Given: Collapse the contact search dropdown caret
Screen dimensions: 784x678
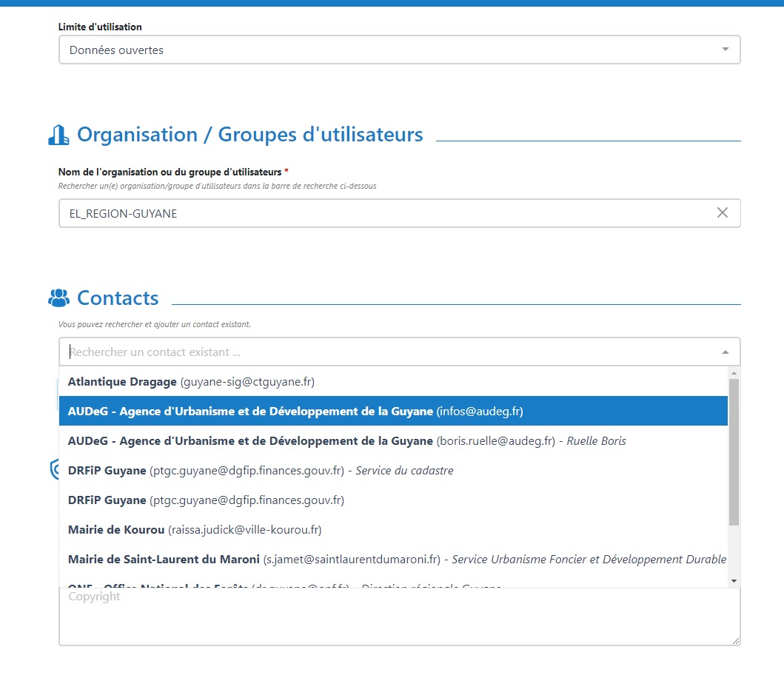Looking at the screenshot, I should pos(725,352).
